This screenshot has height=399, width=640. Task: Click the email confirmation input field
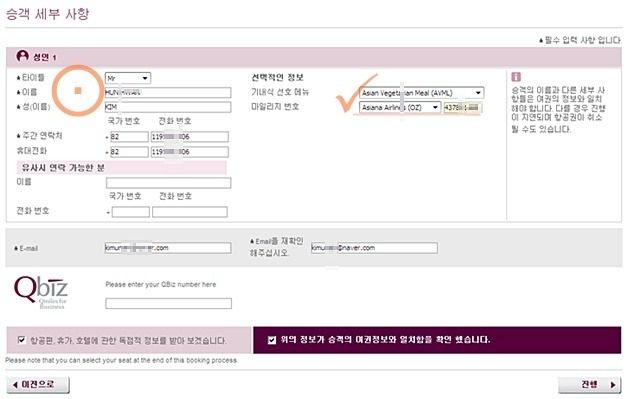(374, 248)
